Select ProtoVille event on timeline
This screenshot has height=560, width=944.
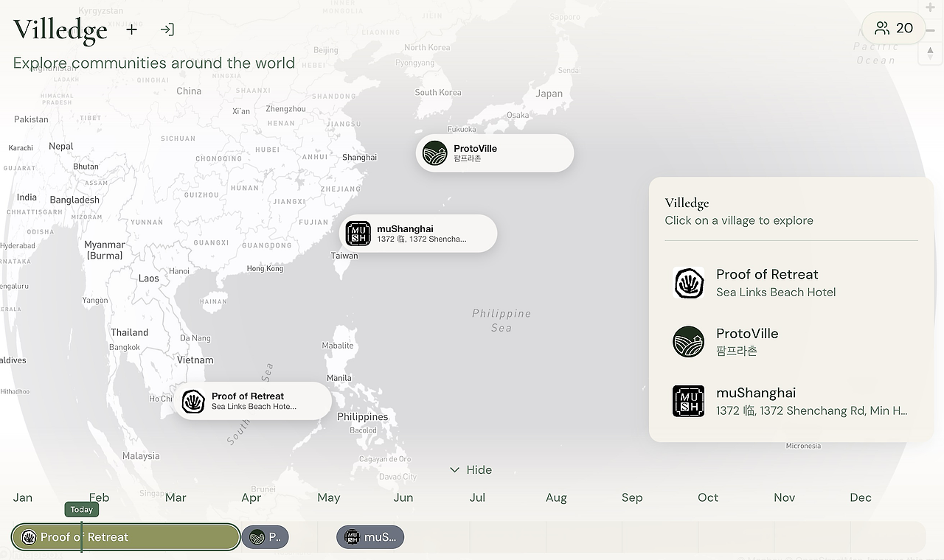(x=265, y=537)
